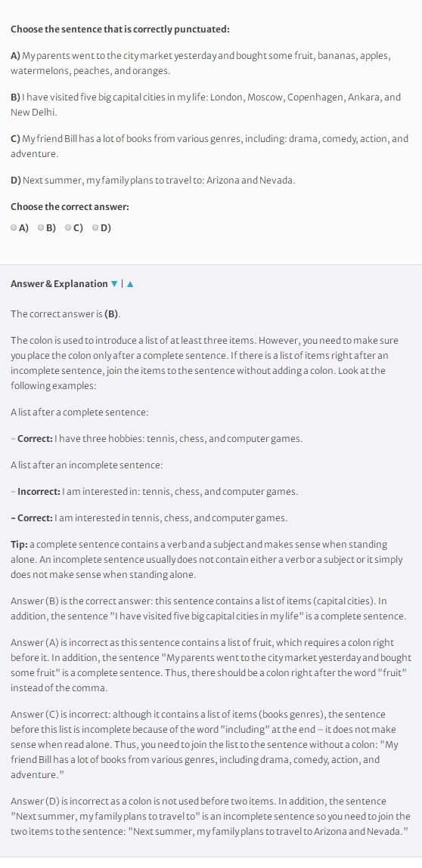The height and width of the screenshot is (868, 422).
Task: Click the Tip paragraph about complete sentences
Action: click(x=207, y=560)
